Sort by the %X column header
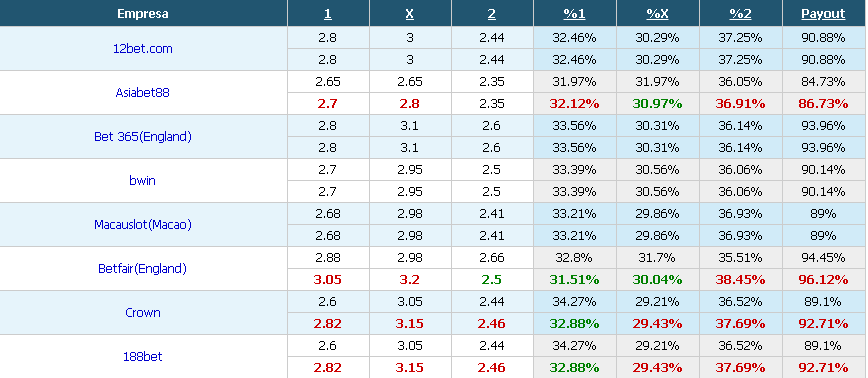 [x=657, y=14]
